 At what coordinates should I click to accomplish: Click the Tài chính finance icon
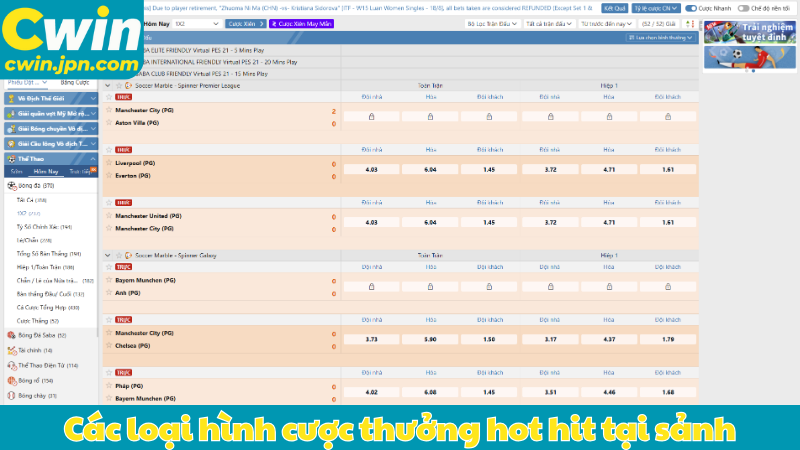point(11,351)
